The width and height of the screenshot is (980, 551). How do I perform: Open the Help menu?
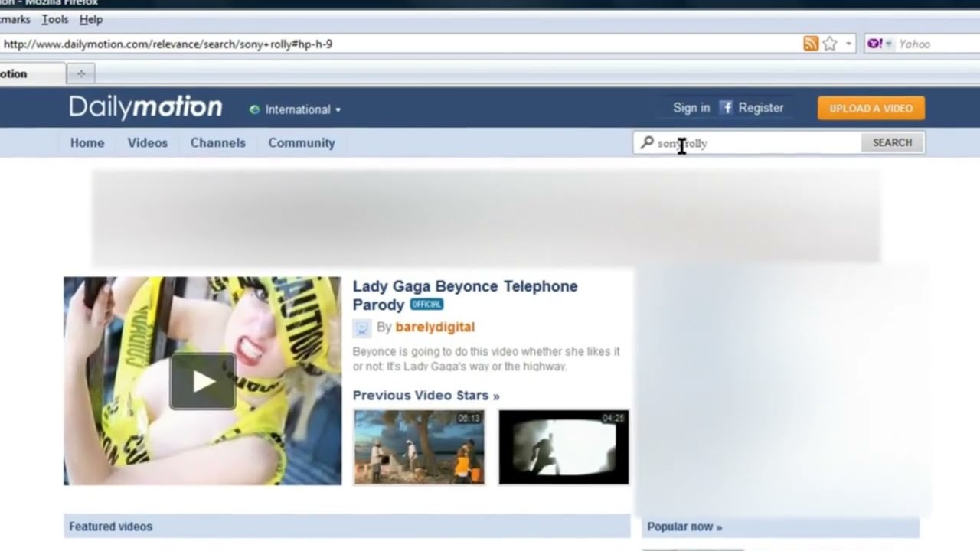[x=91, y=19]
